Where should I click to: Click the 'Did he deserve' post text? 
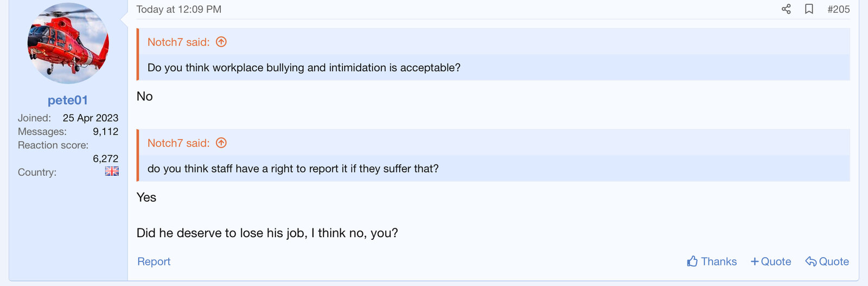267,233
